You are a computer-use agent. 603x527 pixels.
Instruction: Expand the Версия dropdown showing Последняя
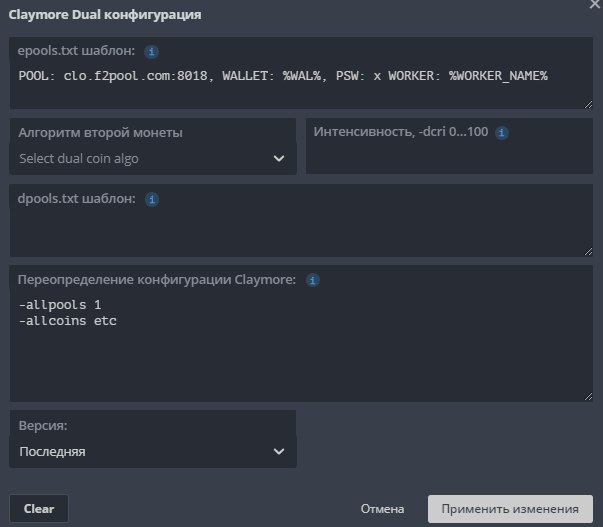[153, 452]
